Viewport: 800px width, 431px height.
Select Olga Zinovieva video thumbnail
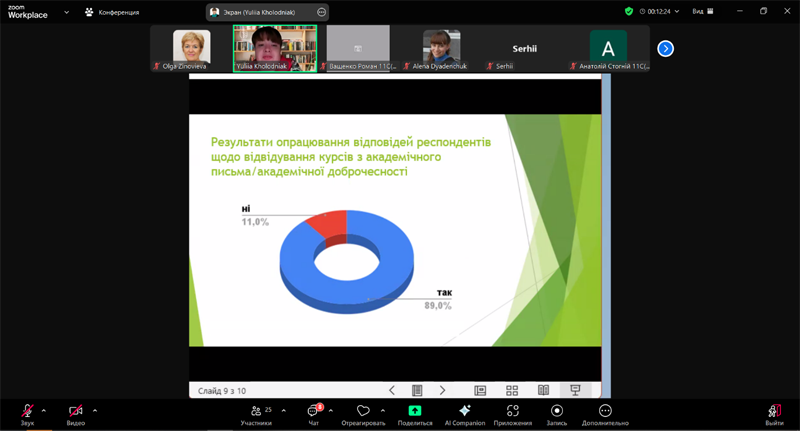click(x=191, y=49)
